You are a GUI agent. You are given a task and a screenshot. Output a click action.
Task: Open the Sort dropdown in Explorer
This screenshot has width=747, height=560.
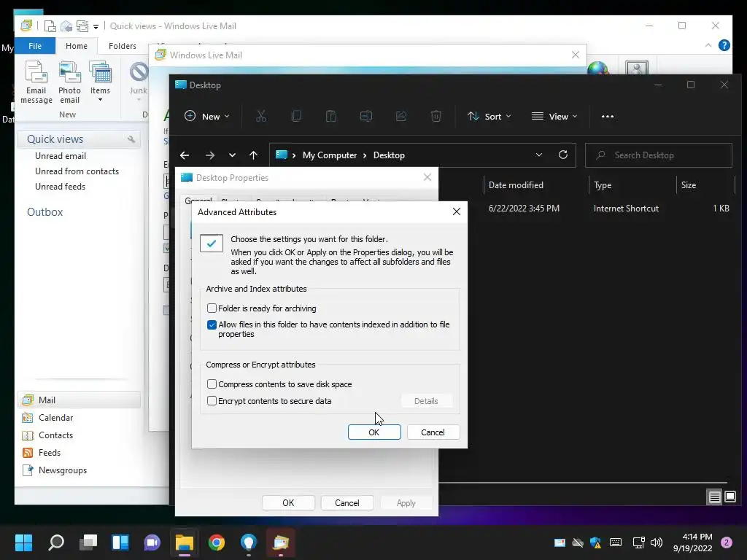click(489, 116)
